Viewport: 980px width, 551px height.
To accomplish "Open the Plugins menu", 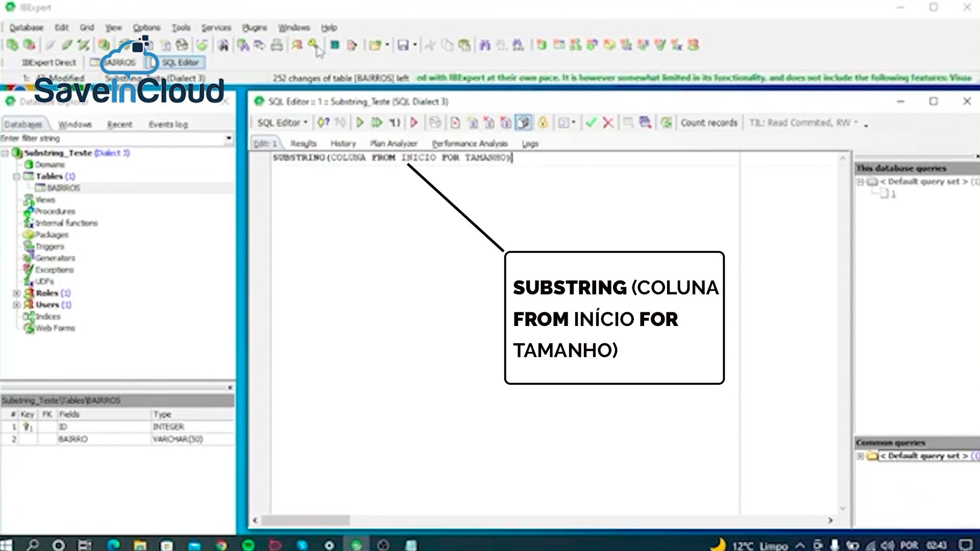I will coord(254,28).
